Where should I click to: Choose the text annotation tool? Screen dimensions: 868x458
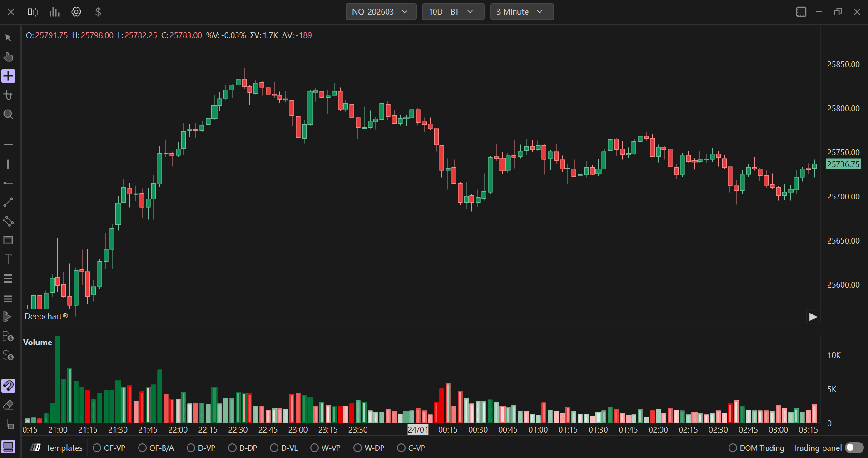8,259
